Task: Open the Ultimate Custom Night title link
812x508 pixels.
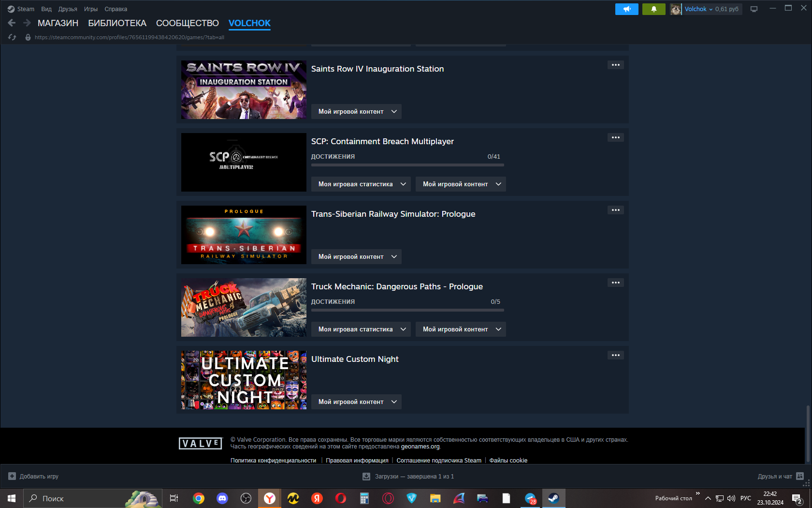Action: pos(355,359)
